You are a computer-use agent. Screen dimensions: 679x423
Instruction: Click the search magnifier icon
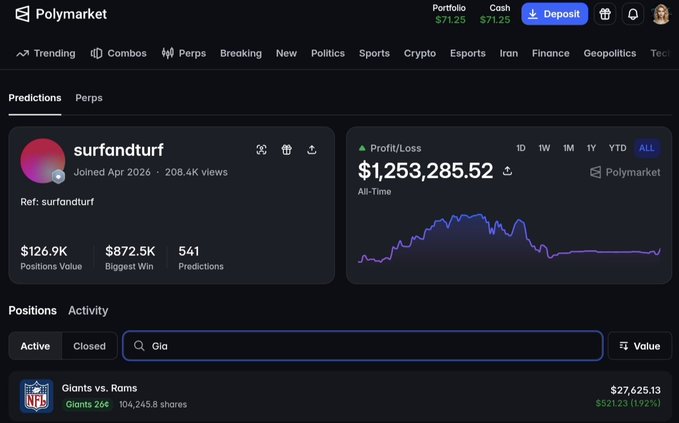[139, 346]
